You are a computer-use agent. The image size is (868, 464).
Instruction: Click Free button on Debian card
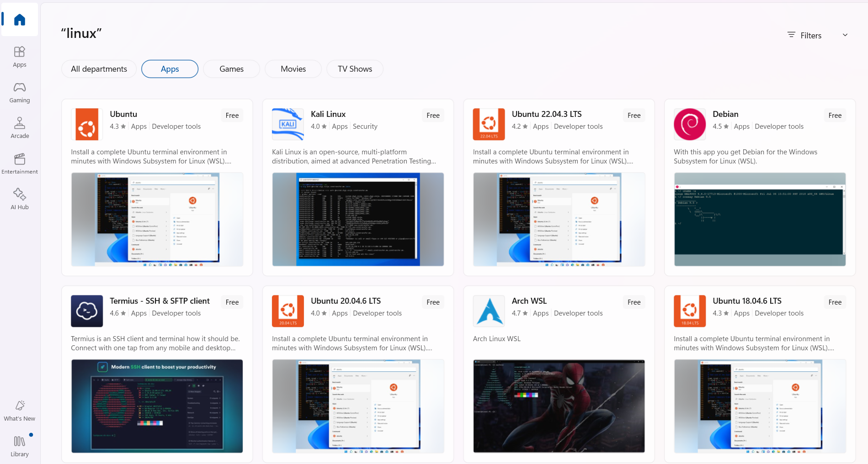(x=835, y=116)
